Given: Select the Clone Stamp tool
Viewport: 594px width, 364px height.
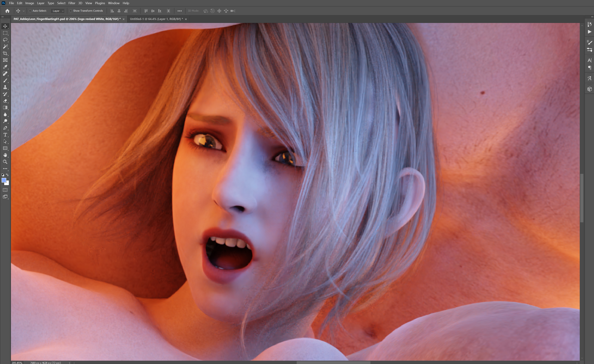Looking at the screenshot, I should (5, 87).
